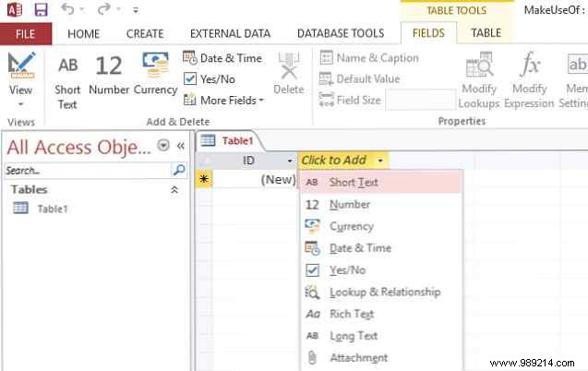The height and width of the screenshot is (371, 588).
Task: Open the navigation pane filter menu circle arrow
Action: pyautogui.click(x=163, y=145)
